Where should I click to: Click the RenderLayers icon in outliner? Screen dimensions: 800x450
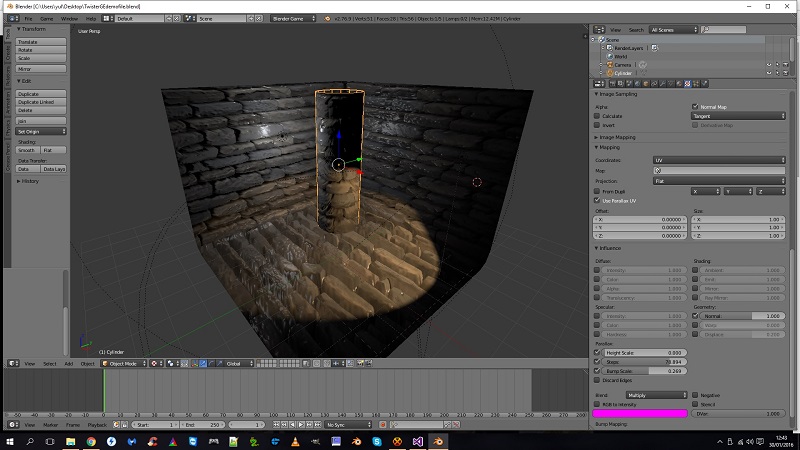(610, 47)
